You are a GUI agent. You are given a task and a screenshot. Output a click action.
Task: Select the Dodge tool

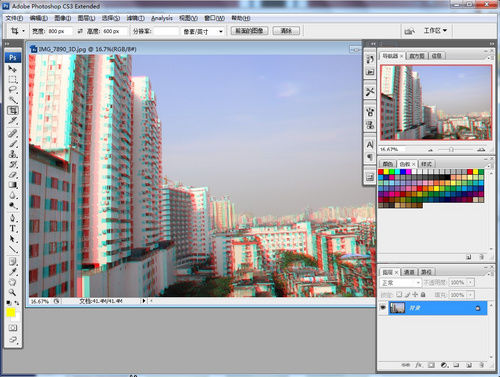pyautogui.click(x=13, y=206)
